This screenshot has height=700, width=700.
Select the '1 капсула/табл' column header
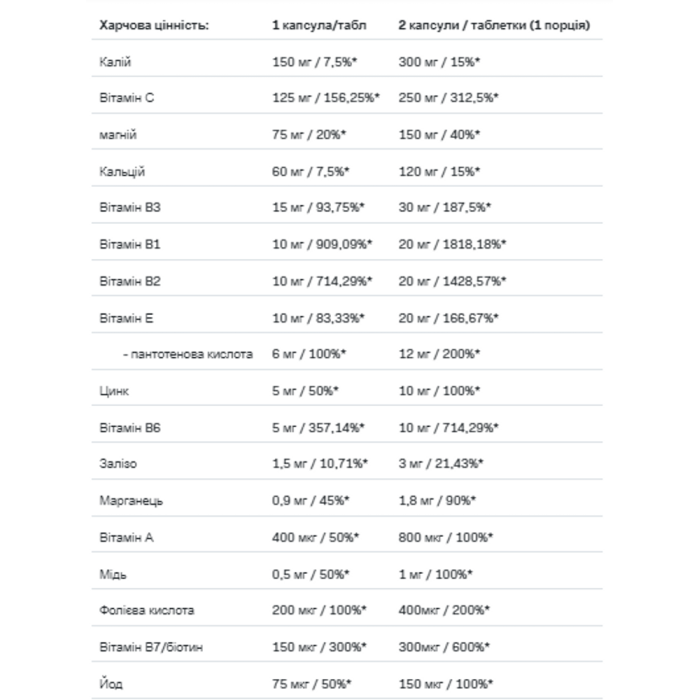pos(319,25)
